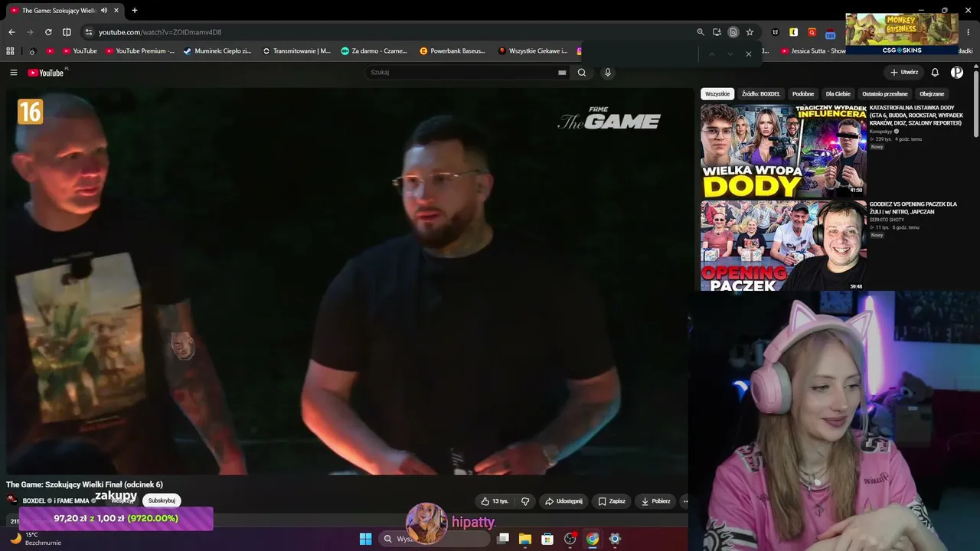Viewport: 980px width, 551px height.
Task: Open the on-screen keyboard in search box
Action: coord(562,73)
